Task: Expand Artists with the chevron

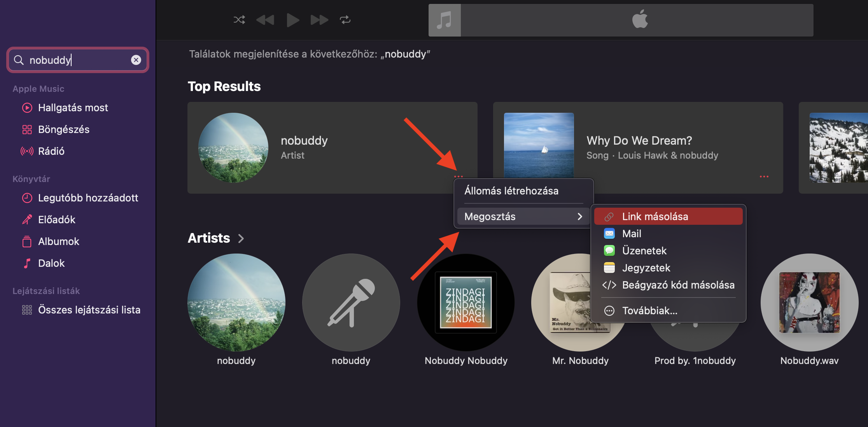Action: click(241, 238)
